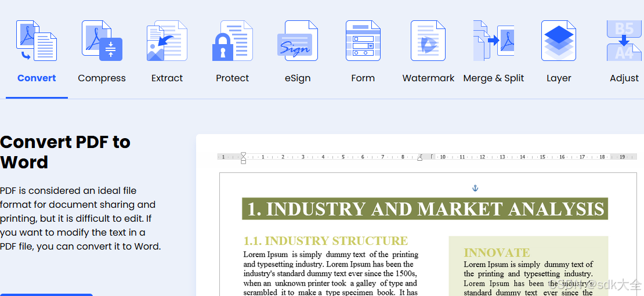Click the Protect padlock icon
Screen dimensions: 644x296
(233, 41)
